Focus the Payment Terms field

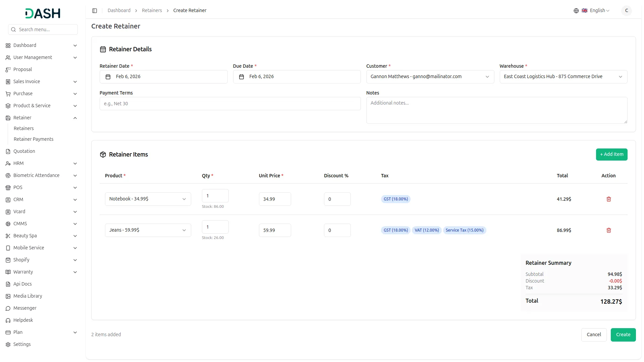[x=230, y=104]
